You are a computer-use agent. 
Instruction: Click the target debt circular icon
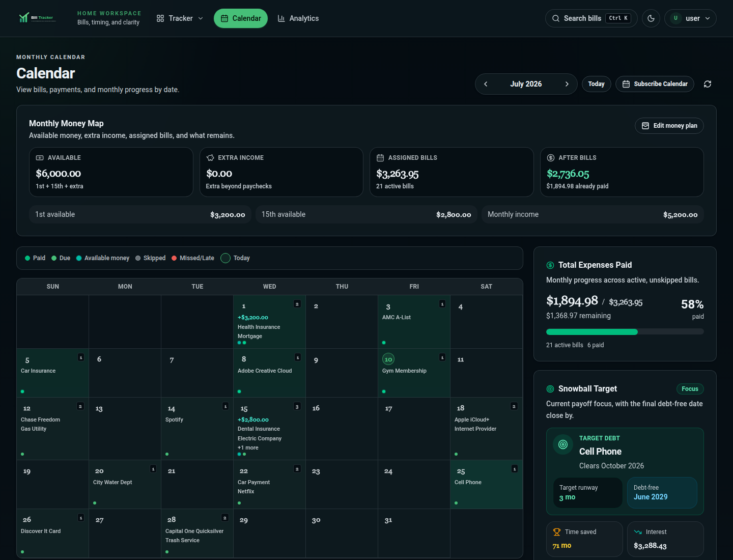tap(563, 444)
